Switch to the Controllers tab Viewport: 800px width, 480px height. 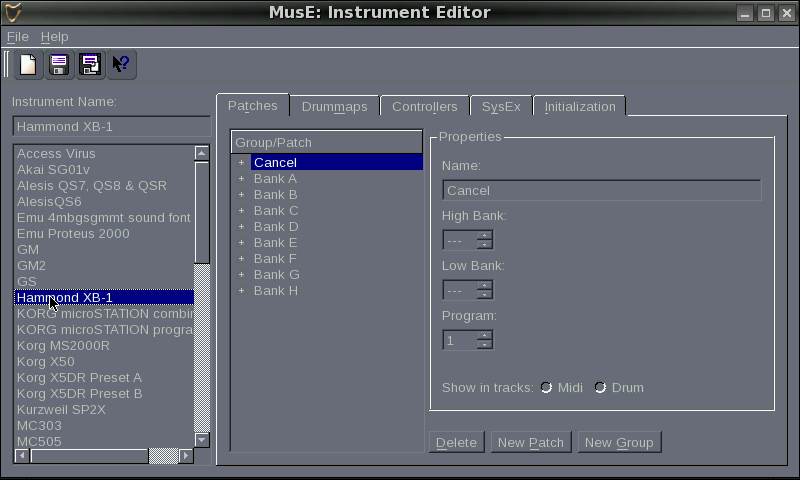point(424,107)
